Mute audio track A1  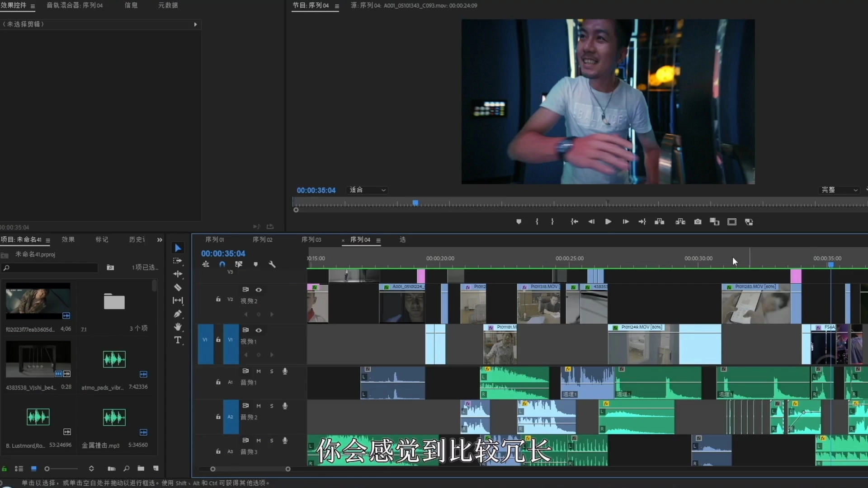tap(259, 371)
